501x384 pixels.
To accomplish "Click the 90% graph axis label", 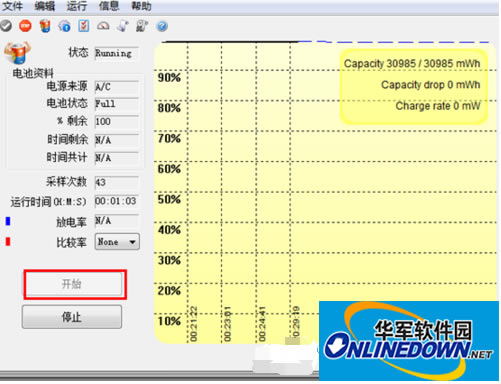I will click(x=169, y=78).
